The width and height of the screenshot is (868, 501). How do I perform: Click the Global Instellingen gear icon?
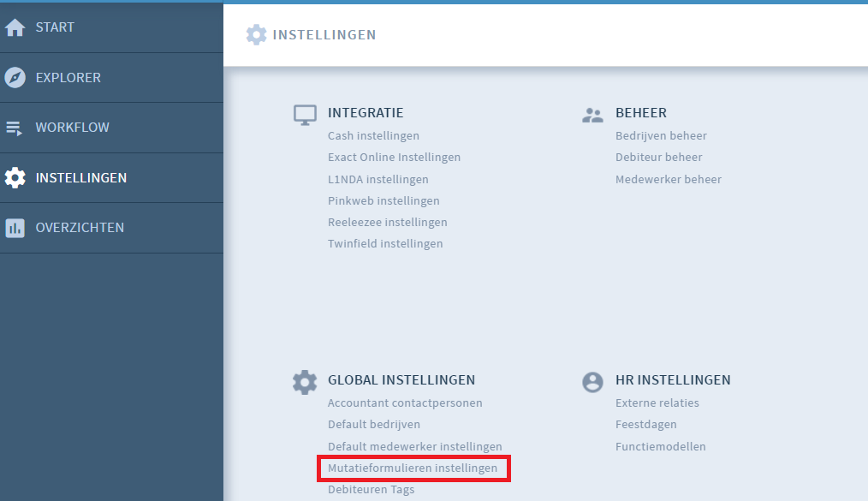pyautogui.click(x=305, y=382)
